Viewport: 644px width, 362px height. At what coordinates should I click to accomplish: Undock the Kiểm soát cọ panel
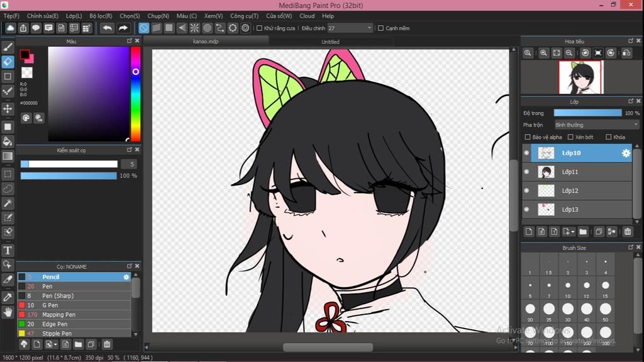tap(130, 150)
